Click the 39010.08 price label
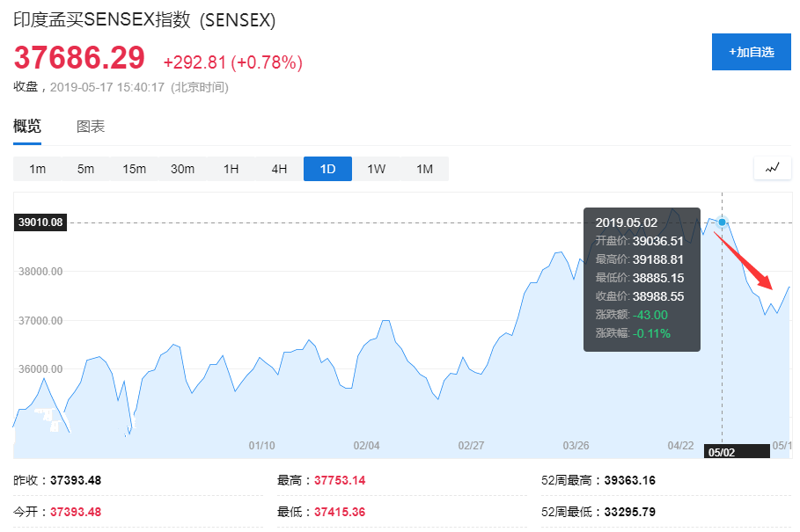The height and width of the screenshot is (532, 800). click(40, 222)
